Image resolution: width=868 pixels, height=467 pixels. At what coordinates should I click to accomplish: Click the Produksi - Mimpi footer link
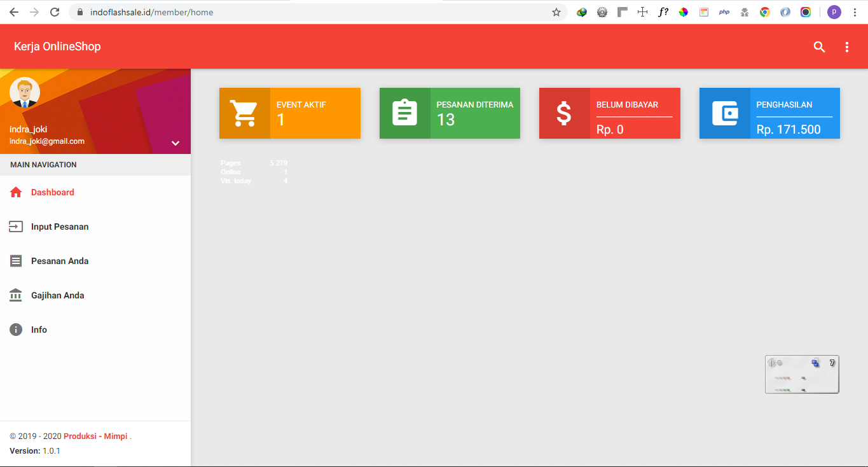click(95, 436)
